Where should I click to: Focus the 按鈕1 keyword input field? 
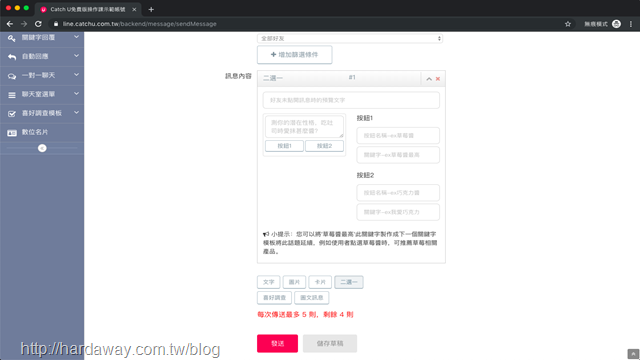point(398,155)
